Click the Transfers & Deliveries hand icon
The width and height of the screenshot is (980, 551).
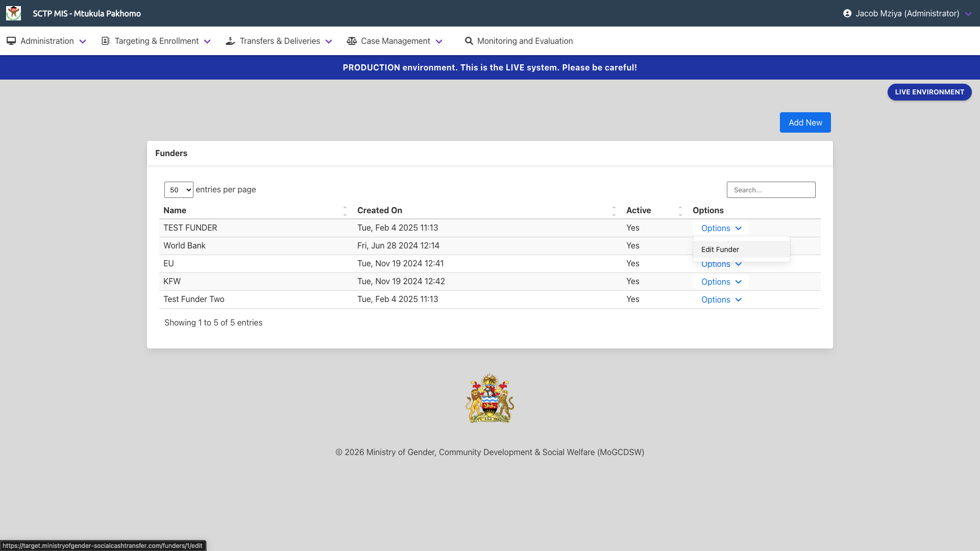(230, 41)
